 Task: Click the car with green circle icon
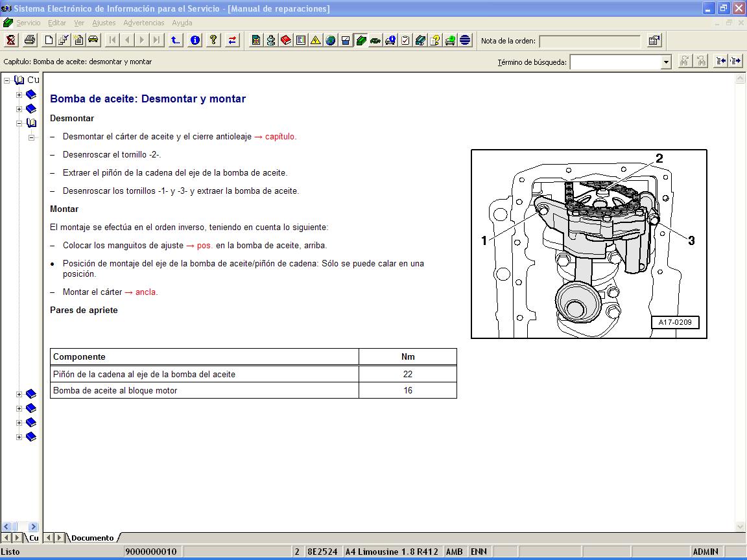450,40
